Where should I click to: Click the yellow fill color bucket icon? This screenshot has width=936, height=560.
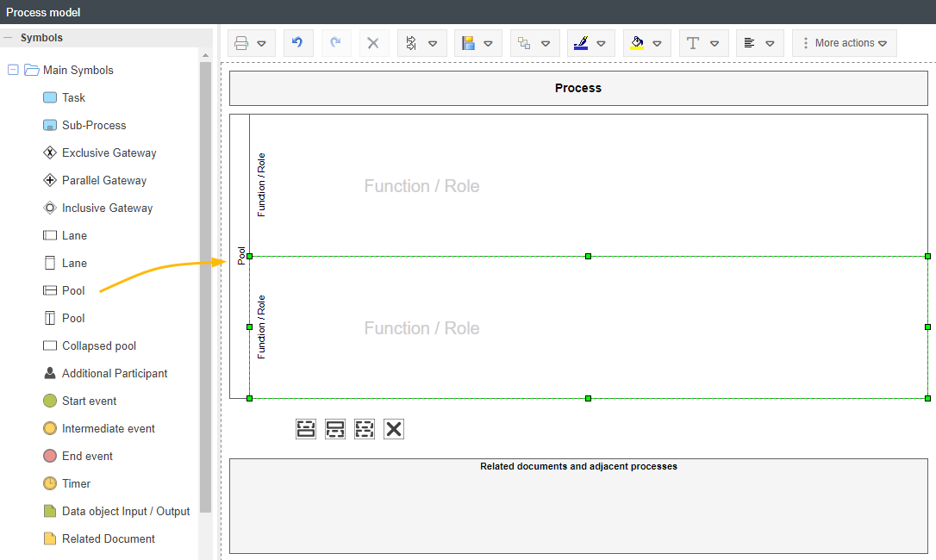coord(637,43)
